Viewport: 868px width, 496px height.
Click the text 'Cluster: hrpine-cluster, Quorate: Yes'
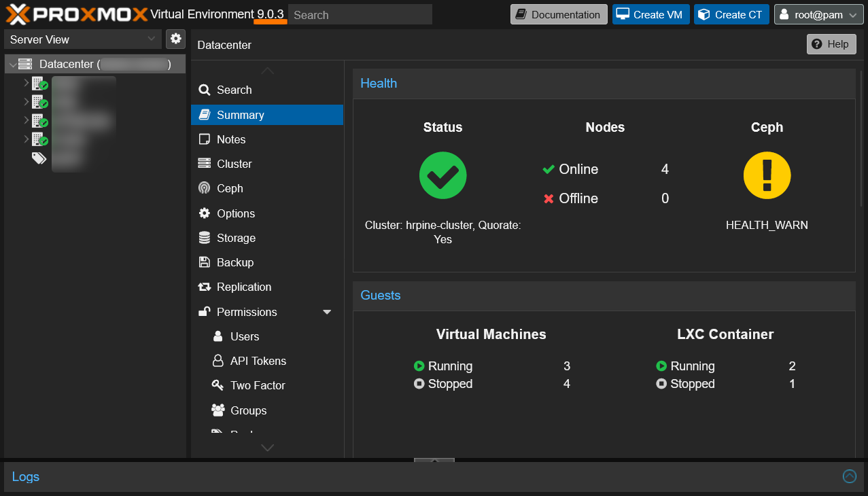[443, 232]
